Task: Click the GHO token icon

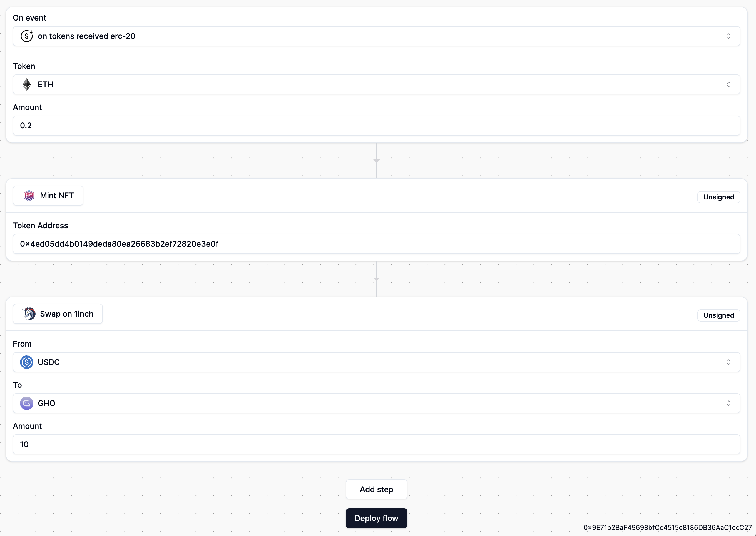Action: [27, 403]
